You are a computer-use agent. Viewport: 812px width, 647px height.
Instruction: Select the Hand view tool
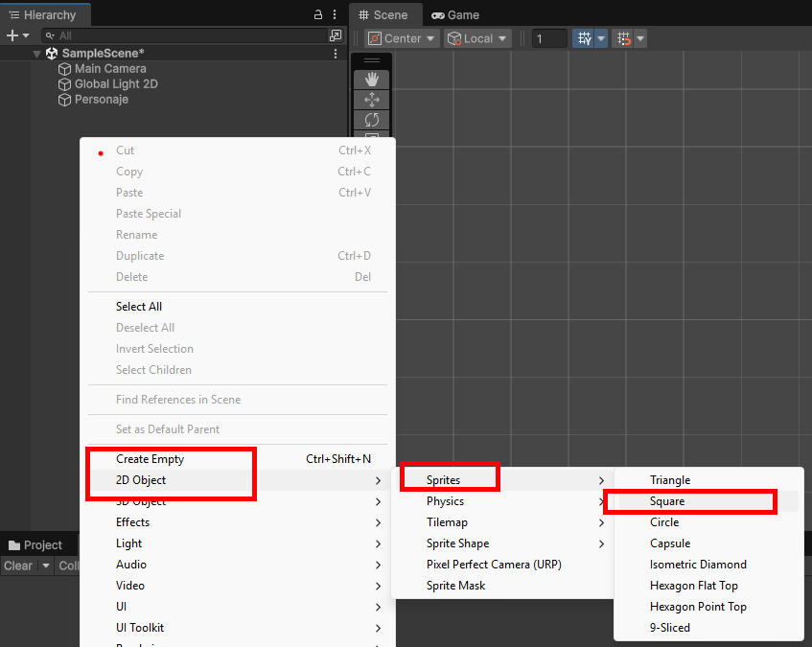point(371,80)
